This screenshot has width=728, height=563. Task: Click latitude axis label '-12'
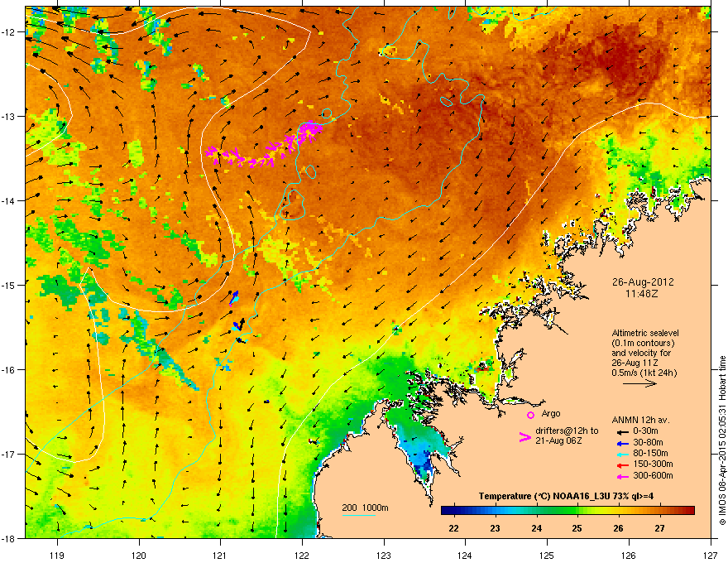point(8,32)
